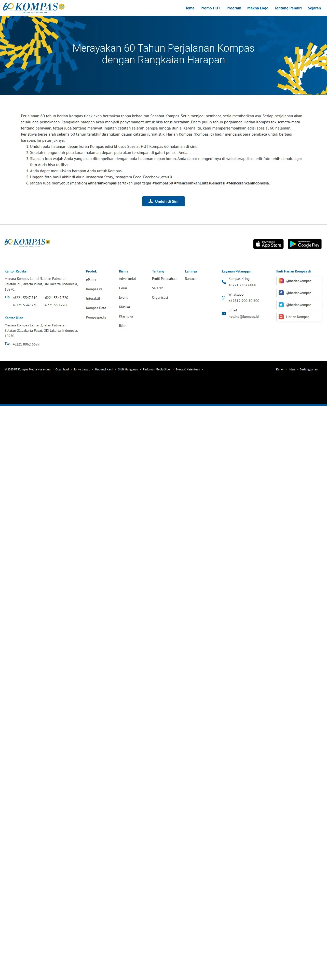The image size is (327, 980).
Task: Click the #Kompas60 hashtag text
Action: click(162, 183)
